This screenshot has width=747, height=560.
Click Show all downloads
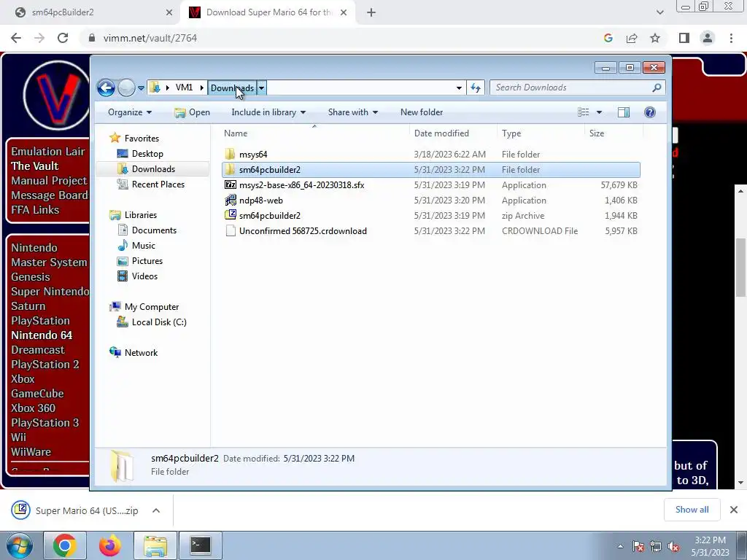[x=692, y=510]
